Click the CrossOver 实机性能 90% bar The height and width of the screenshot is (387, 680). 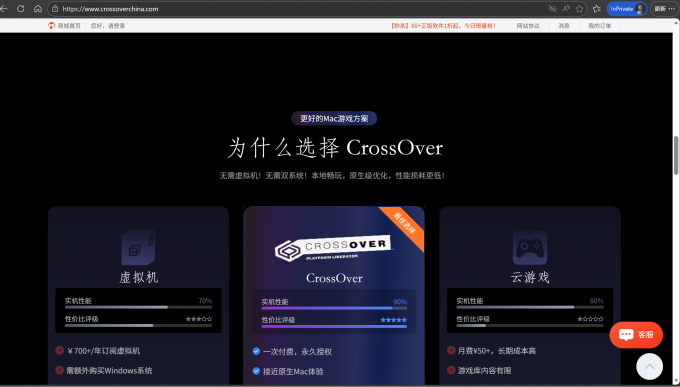tap(334, 308)
